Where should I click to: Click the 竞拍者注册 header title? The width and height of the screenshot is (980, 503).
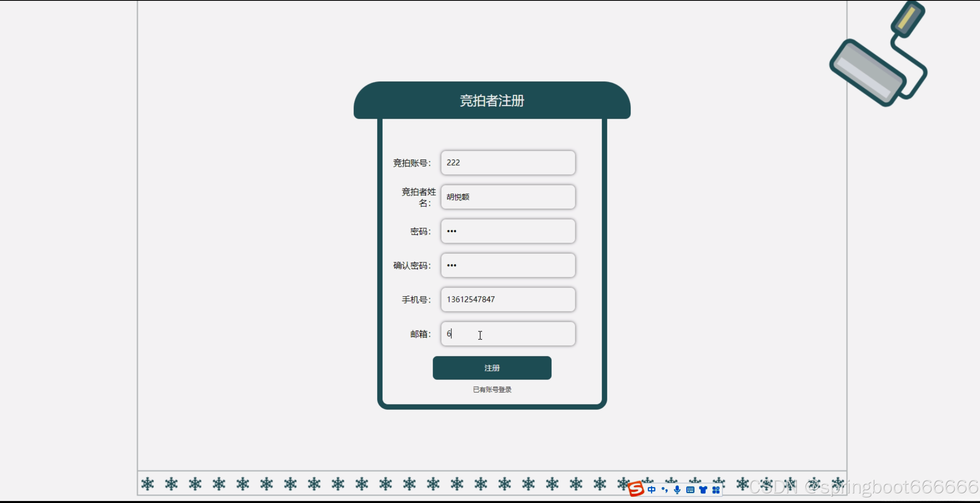[492, 101]
